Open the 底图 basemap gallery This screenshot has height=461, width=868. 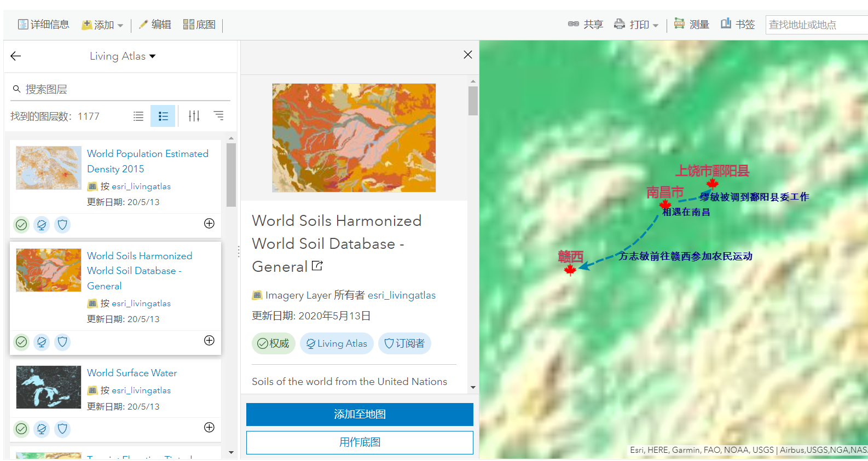pyautogui.click(x=199, y=25)
